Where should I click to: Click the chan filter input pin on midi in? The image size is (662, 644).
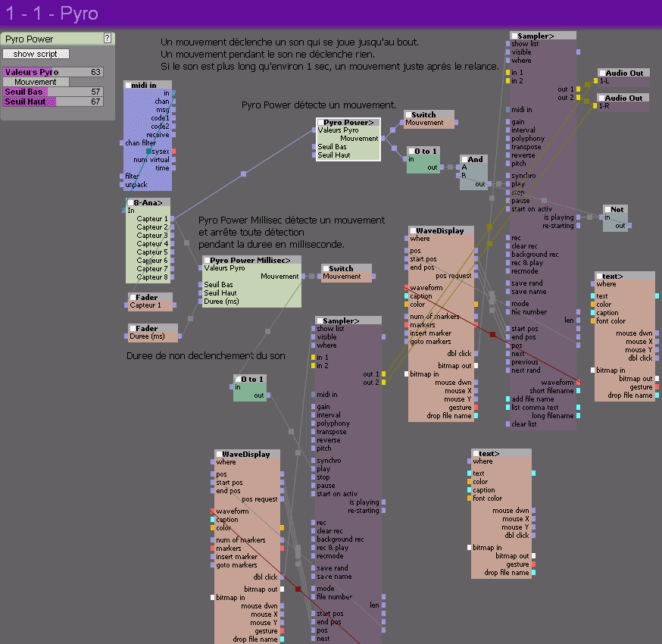121,142
